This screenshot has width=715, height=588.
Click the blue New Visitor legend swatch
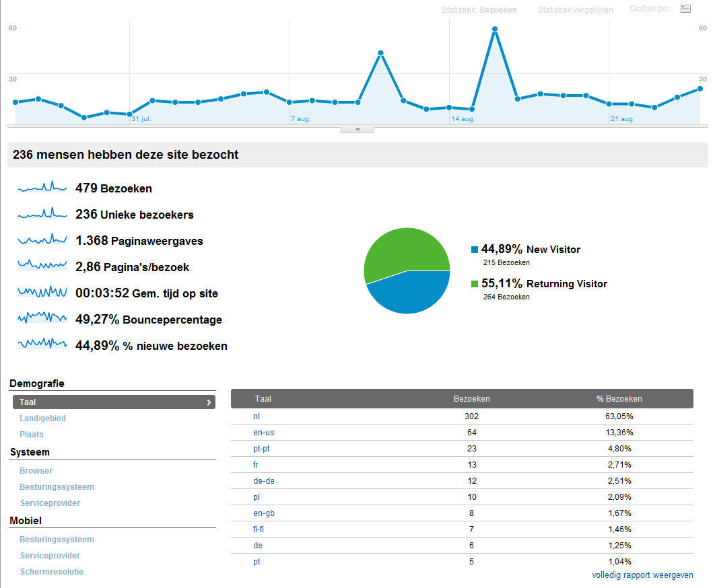click(x=474, y=250)
